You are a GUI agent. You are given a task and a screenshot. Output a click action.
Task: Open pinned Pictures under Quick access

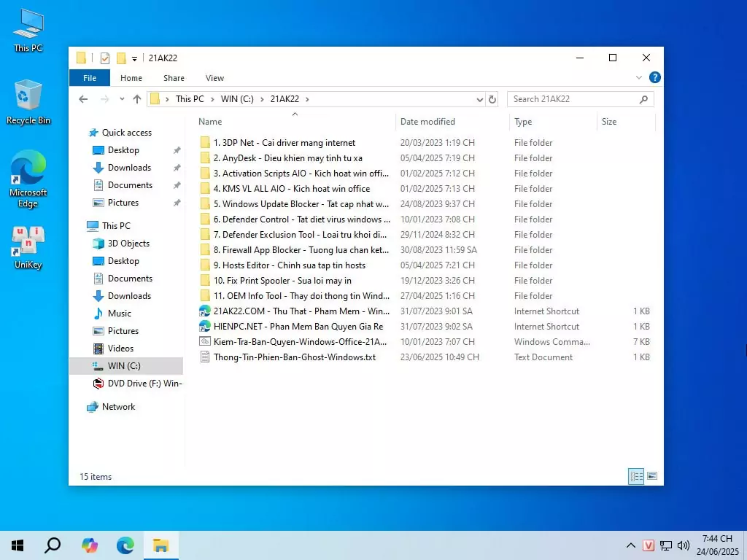[123, 203]
